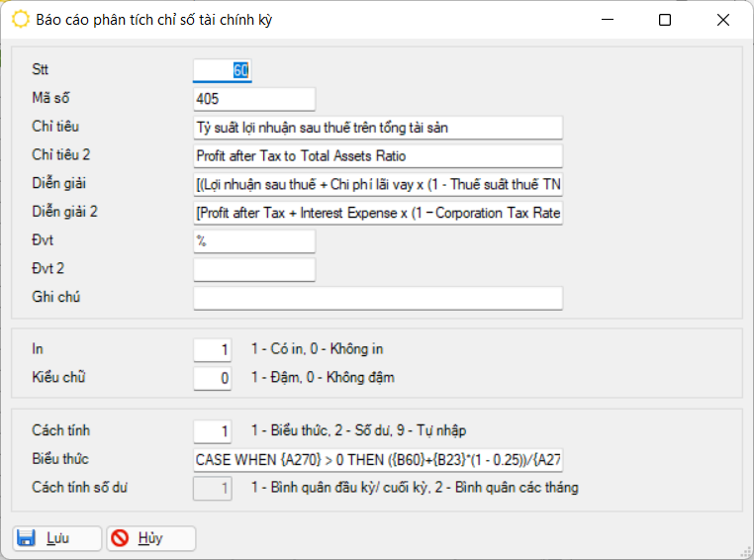This screenshot has width=754, height=560.
Task: Click the greyed Cách tính số dư field
Action: click(x=212, y=488)
